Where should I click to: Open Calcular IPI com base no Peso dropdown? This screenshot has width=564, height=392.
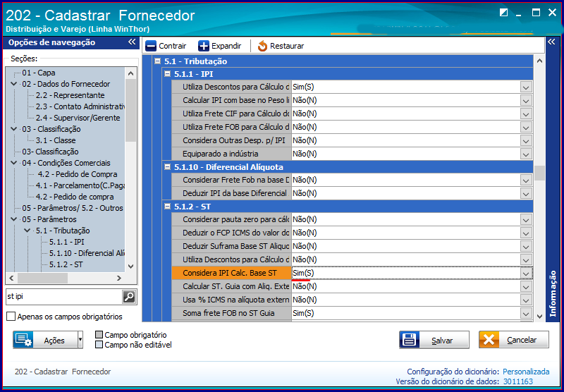click(526, 101)
